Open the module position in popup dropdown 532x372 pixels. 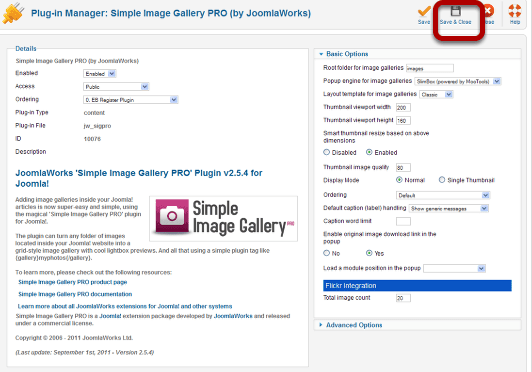(455, 268)
